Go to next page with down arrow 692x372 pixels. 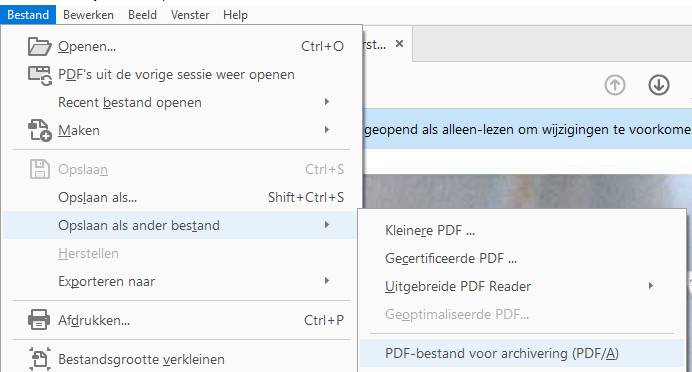tap(659, 85)
